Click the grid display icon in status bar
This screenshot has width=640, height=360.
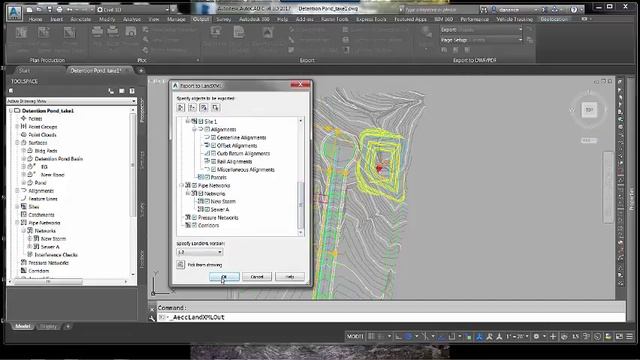[371, 336]
